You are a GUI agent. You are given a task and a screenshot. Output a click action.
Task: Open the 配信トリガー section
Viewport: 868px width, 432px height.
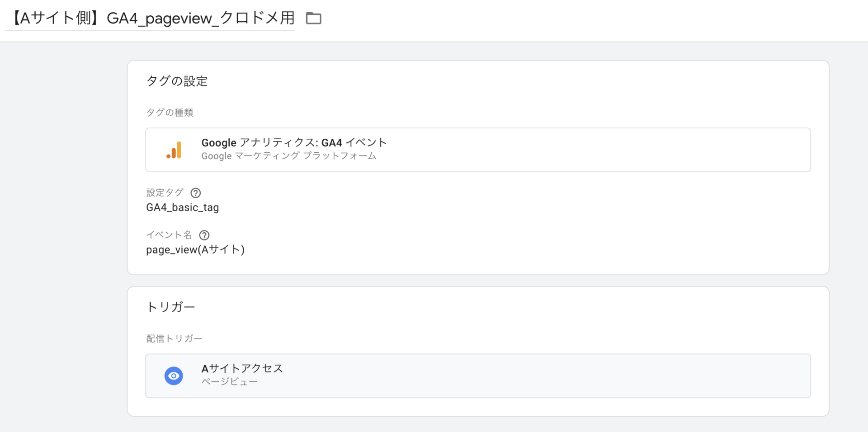(x=174, y=338)
